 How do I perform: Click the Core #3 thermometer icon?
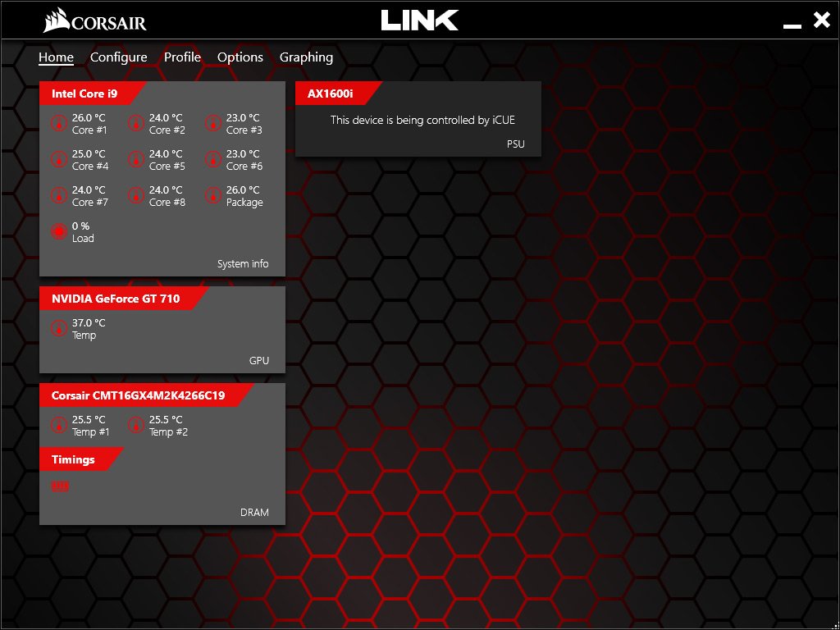pyautogui.click(x=213, y=123)
